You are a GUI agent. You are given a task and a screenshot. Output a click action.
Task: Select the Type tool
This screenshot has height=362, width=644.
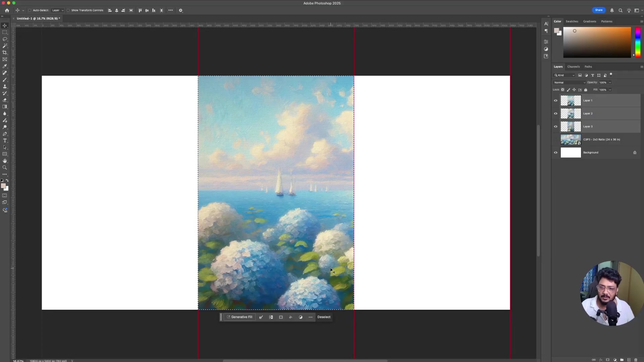5,140
